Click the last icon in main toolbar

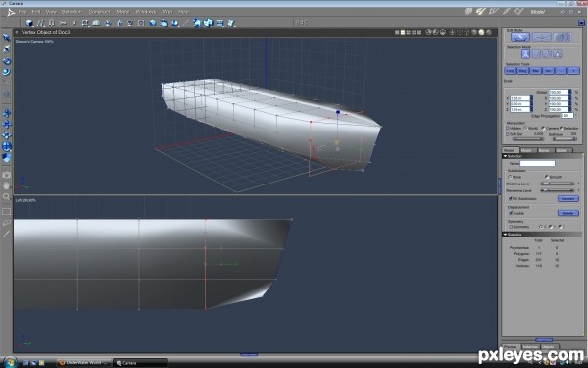[231, 23]
